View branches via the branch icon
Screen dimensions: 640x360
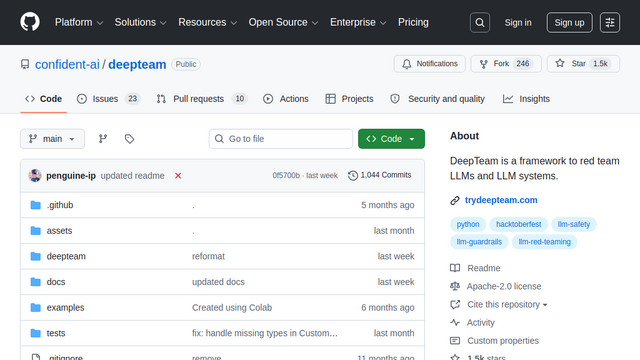point(103,139)
